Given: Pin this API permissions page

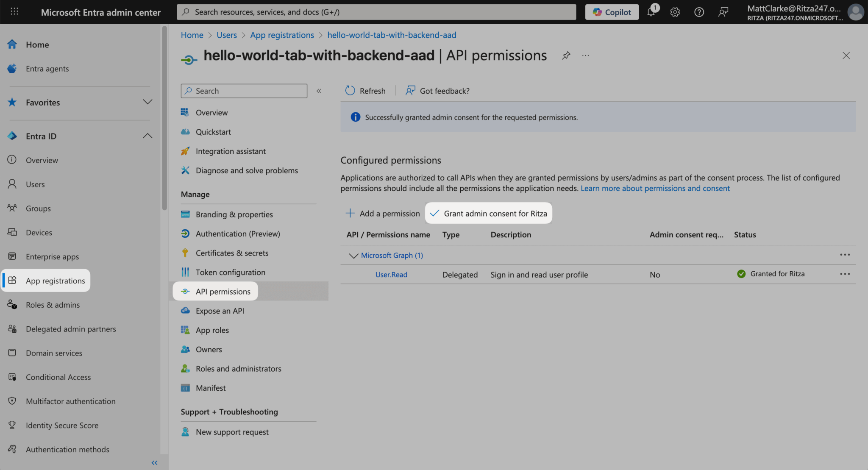Looking at the screenshot, I should click(566, 56).
